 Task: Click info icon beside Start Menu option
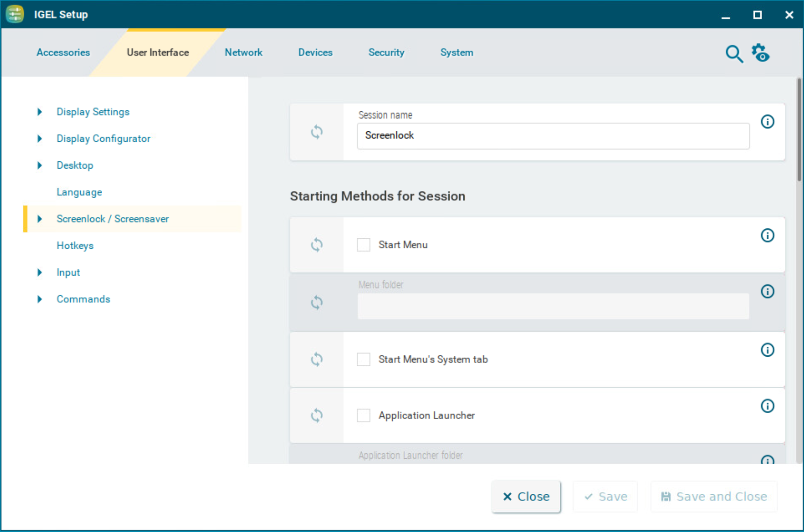[767, 235]
